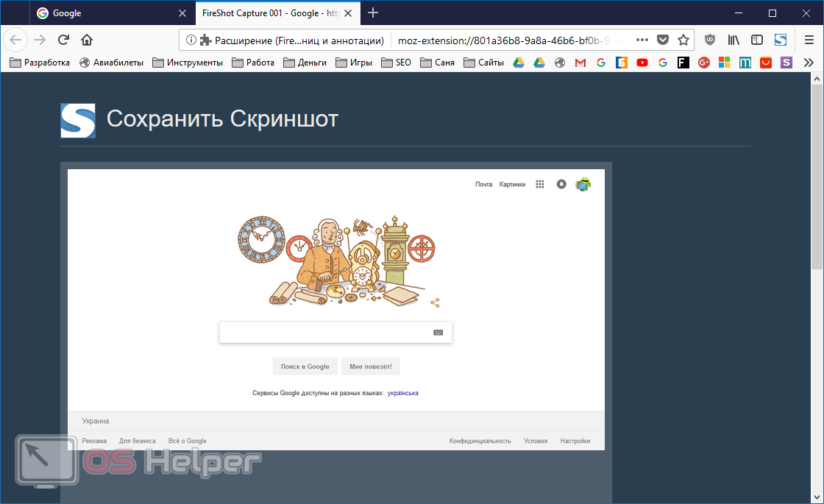Bookmark this page with the star icon
The image size is (824, 504).
tap(683, 40)
